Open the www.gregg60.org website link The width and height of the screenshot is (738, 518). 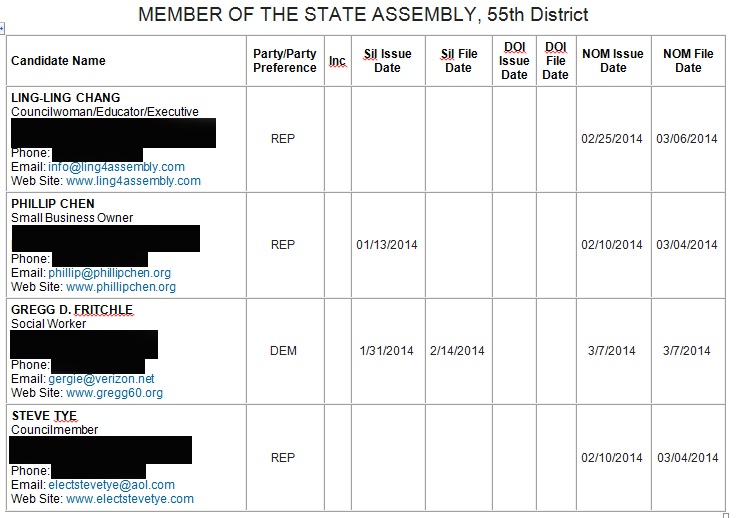114,393
